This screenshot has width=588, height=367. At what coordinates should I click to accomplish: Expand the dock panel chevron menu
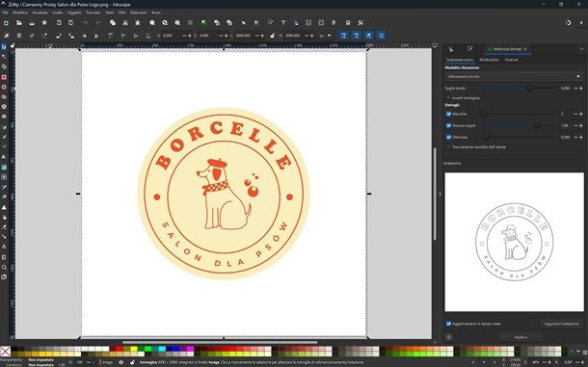[581, 49]
